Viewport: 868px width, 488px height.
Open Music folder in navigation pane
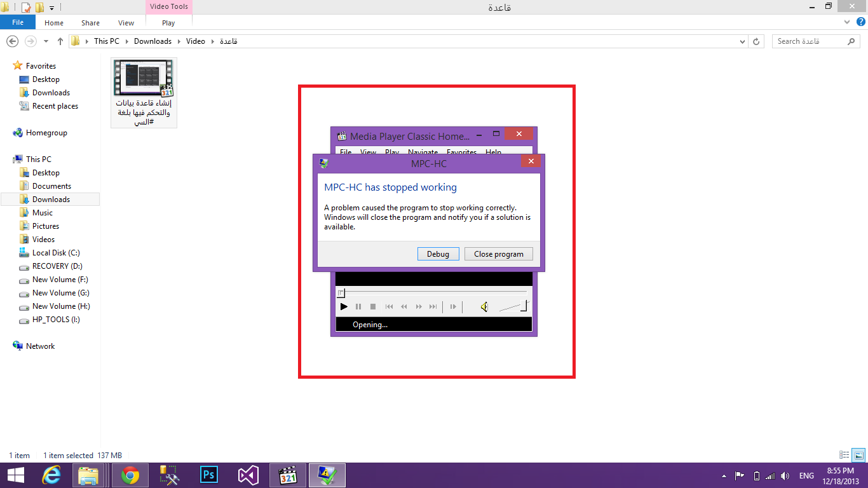pos(43,213)
